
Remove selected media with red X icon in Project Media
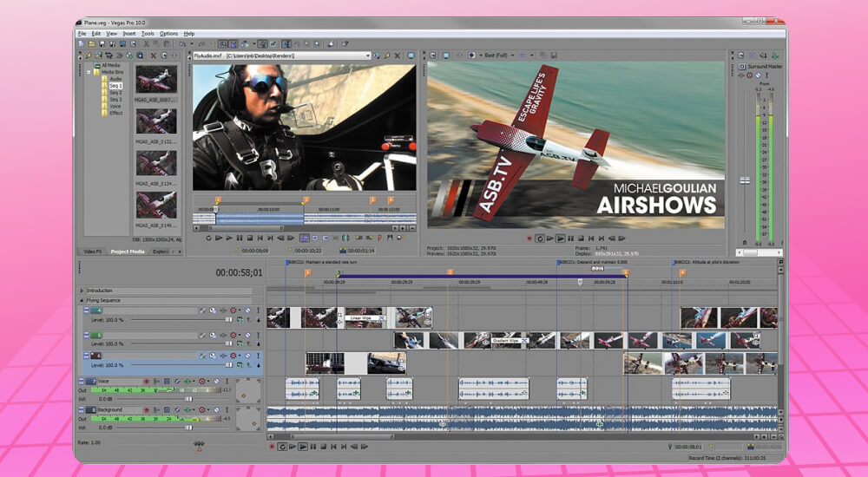(x=154, y=56)
